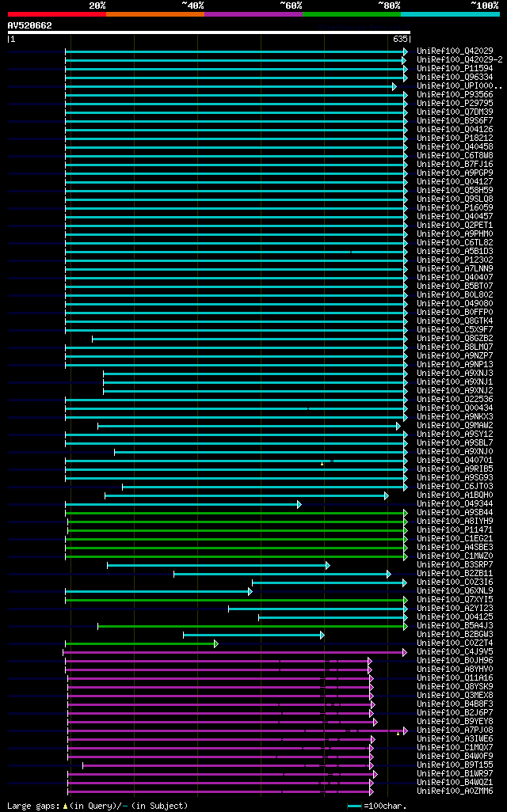Select the UniRef100_A9XNJ3 label
This screenshot has width=507, height=812.
[456, 373]
